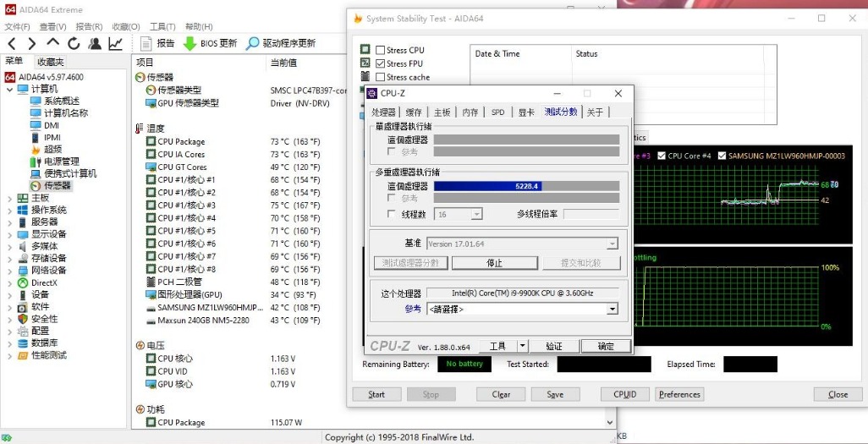868x444 pixels.
Task: Click the Stress FPU icon
Action: tap(365, 63)
